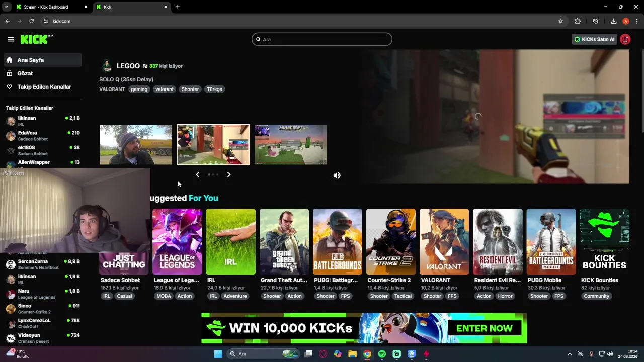Click LEGOO channel avatar

click(107, 66)
